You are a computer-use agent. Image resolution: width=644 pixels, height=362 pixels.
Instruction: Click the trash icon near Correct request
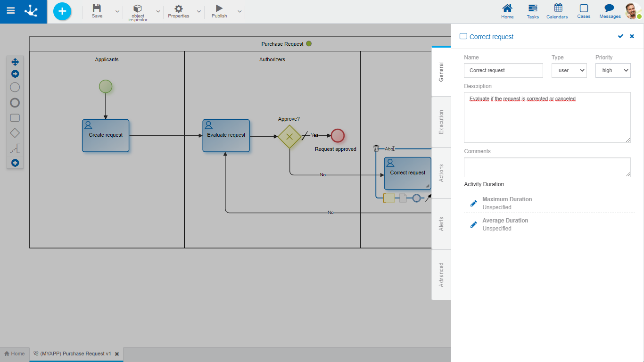pyautogui.click(x=376, y=148)
